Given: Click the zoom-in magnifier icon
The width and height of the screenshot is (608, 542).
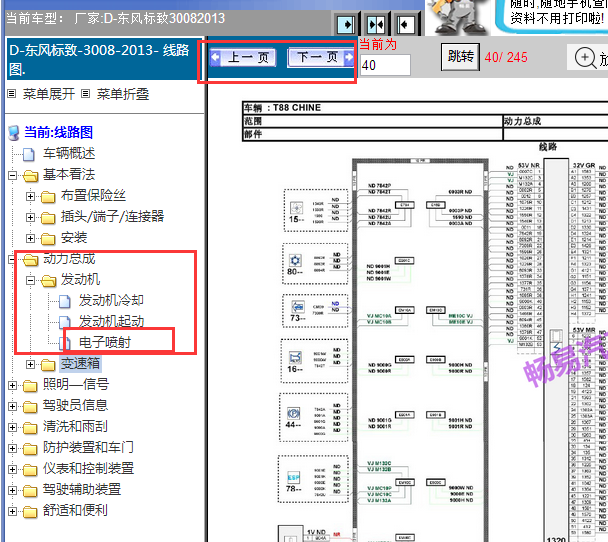Looking at the screenshot, I should (x=585, y=58).
